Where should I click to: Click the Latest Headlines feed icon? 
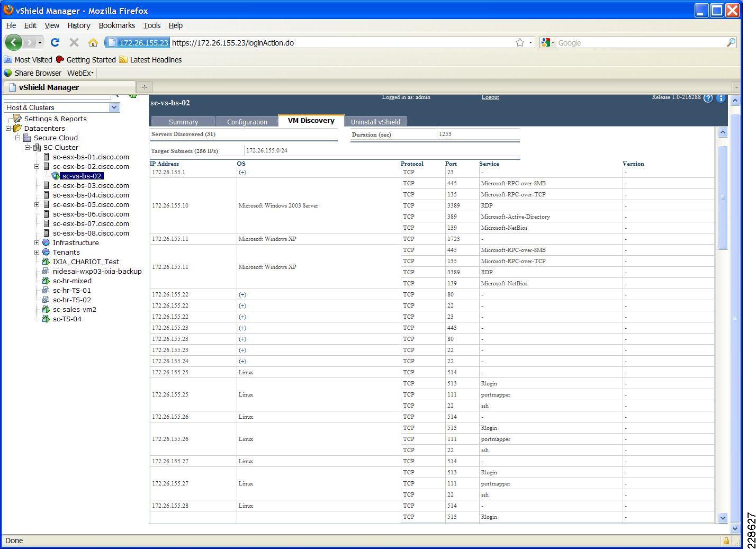tap(123, 60)
